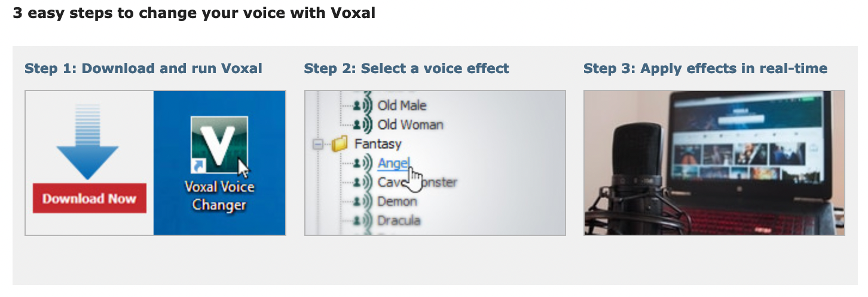The width and height of the screenshot is (868, 297).
Task: Click the microphone and laptop thumbnail
Action: [x=714, y=163]
